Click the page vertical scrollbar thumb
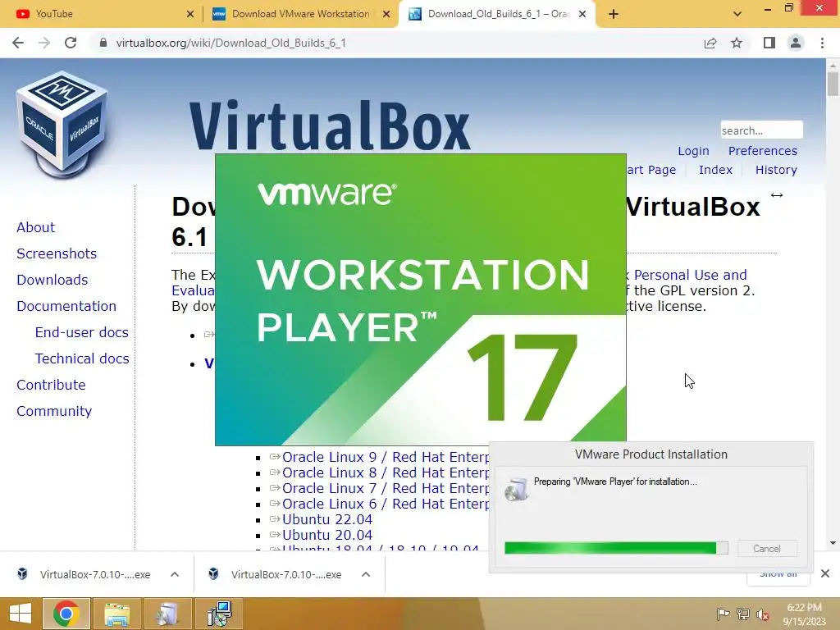This screenshot has height=630, width=840. coord(832,84)
